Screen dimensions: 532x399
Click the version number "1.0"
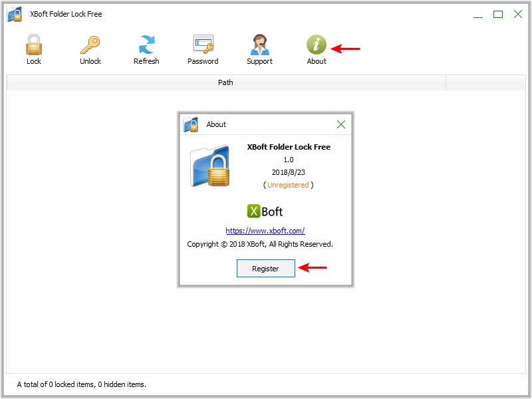[289, 160]
